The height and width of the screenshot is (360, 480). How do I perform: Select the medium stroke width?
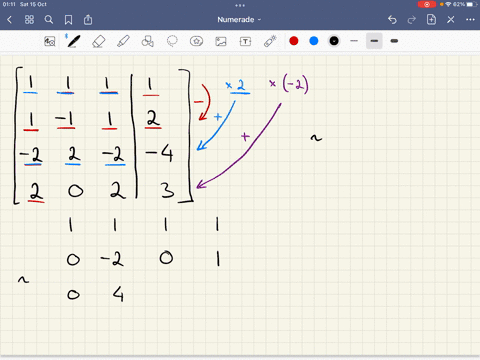click(374, 41)
